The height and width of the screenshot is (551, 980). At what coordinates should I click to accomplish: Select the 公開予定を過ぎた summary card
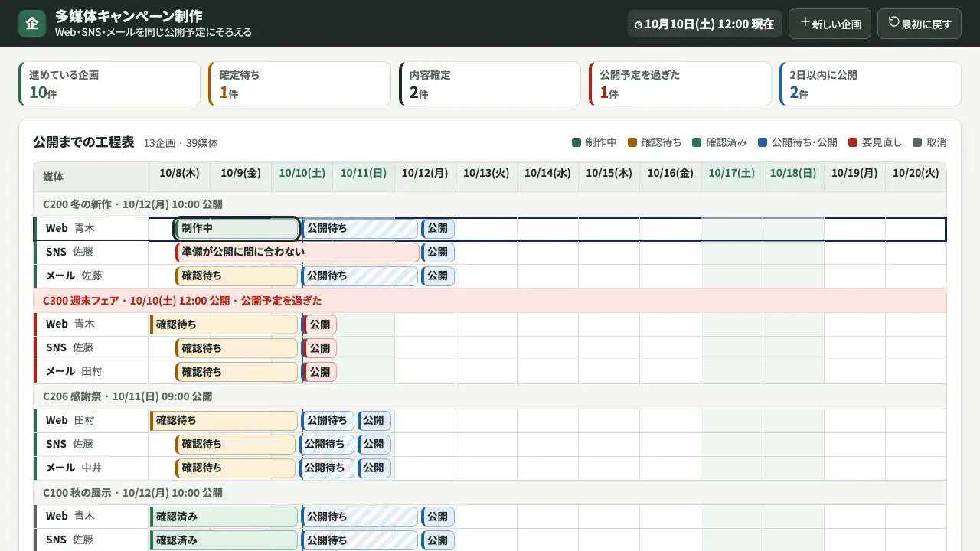pyautogui.click(x=680, y=84)
